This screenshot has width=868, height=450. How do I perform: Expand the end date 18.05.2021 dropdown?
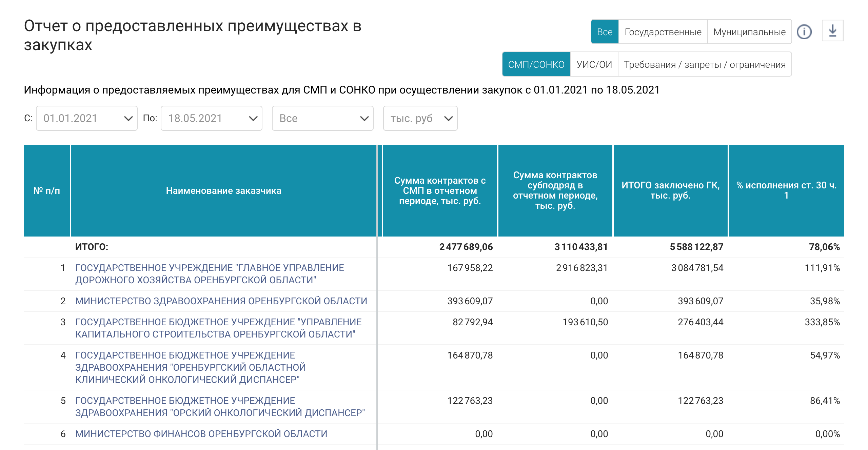(211, 118)
